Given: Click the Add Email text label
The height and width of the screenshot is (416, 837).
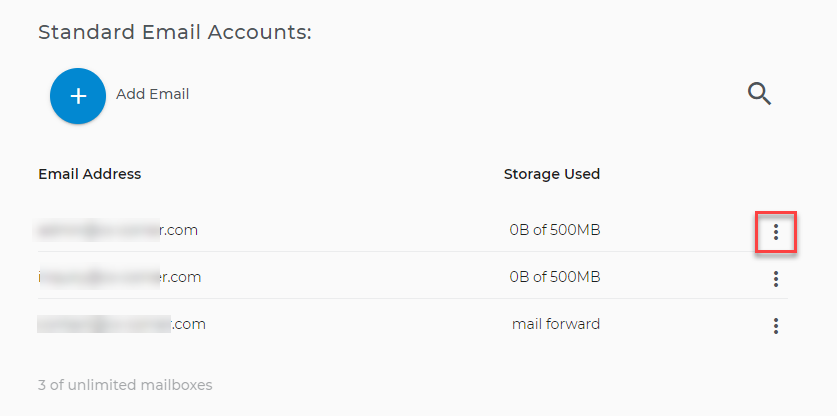Looking at the screenshot, I should [x=153, y=95].
